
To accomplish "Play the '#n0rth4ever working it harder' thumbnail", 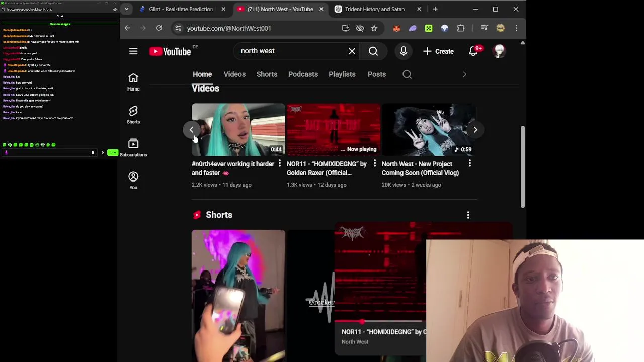I will (238, 130).
